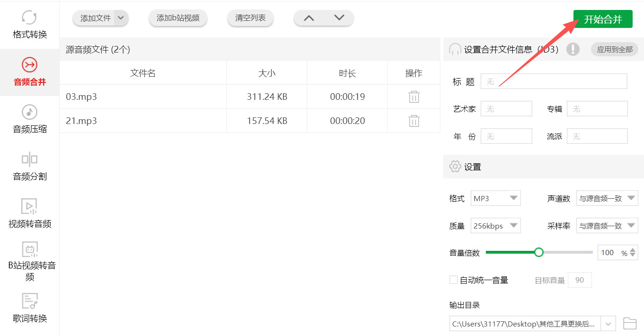644x336 pixels.
Task: Click the gear icon beside 设置
Action: (x=455, y=167)
